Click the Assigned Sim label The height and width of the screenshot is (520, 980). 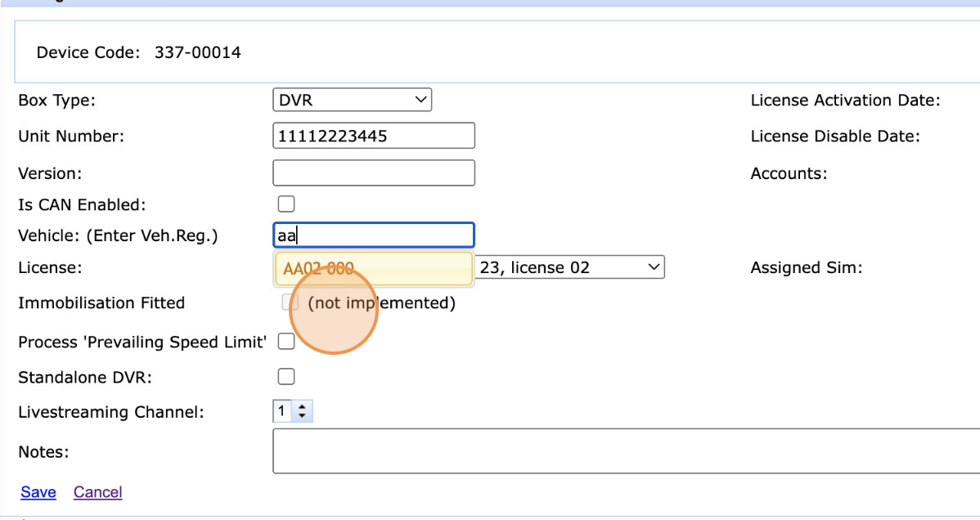point(806,267)
